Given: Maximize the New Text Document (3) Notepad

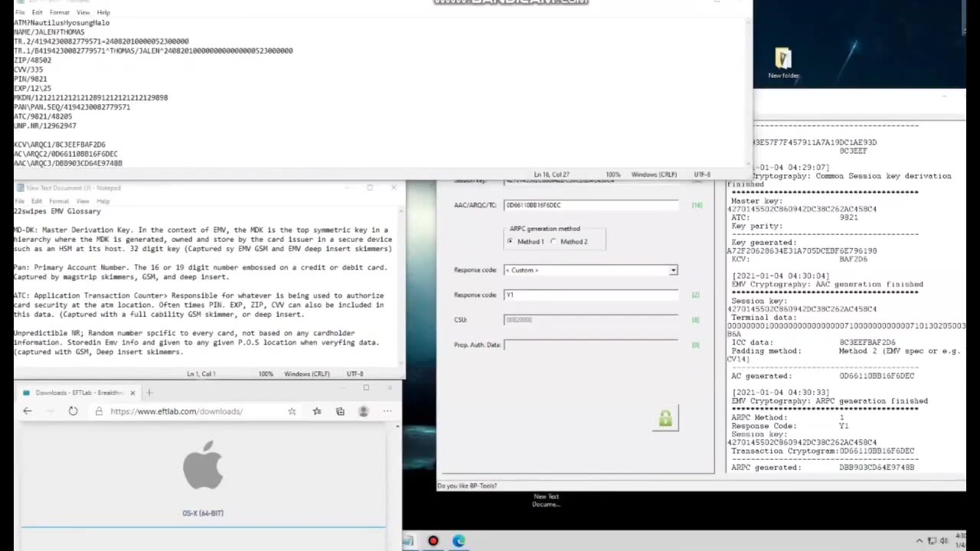Looking at the screenshot, I should (370, 187).
